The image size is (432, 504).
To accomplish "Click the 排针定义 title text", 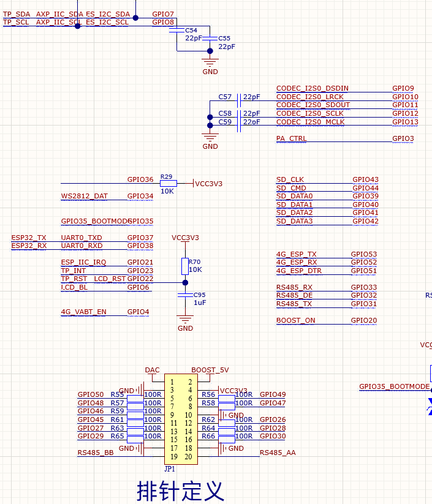I will pyautogui.click(x=180, y=491).
